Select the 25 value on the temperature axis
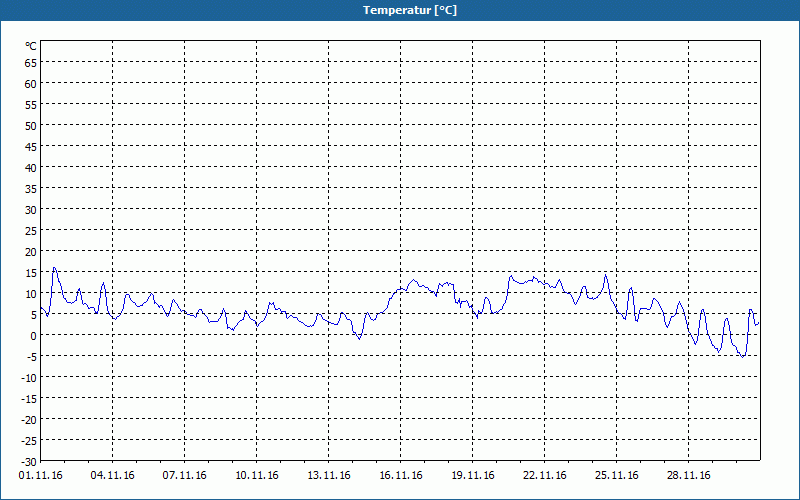The image size is (800, 500). (x=31, y=231)
